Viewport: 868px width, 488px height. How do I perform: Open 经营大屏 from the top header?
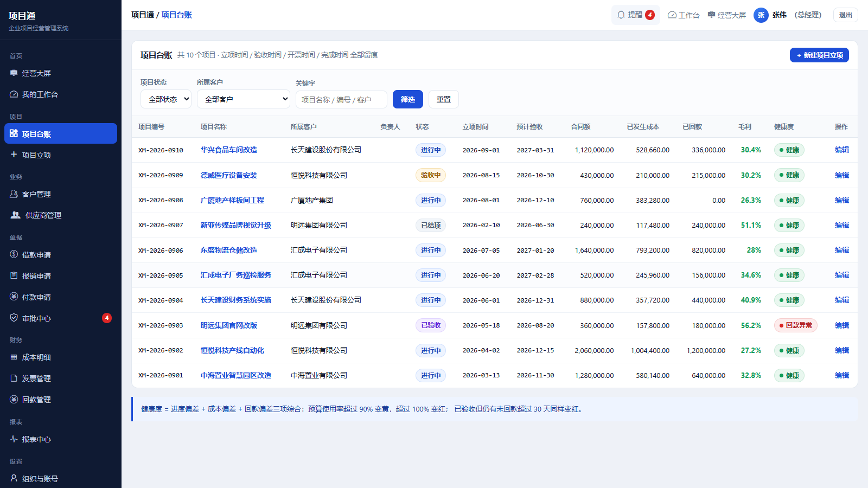[x=727, y=15]
